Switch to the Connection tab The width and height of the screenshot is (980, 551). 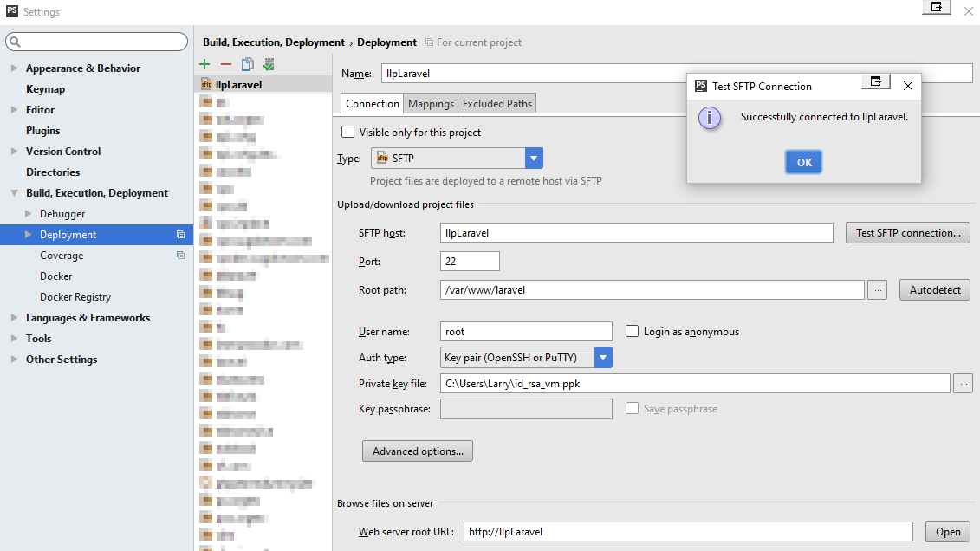372,104
